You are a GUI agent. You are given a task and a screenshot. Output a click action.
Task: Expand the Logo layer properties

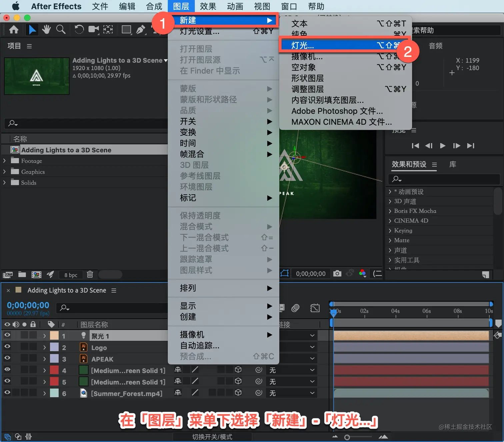(x=44, y=347)
